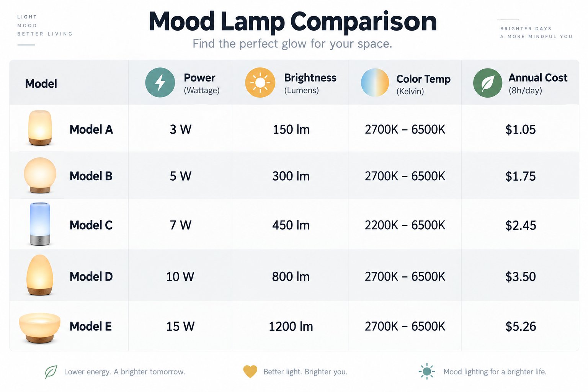Click the 800 lm brightness cell
Viewport: 588px width, 392px height.
coord(291,276)
